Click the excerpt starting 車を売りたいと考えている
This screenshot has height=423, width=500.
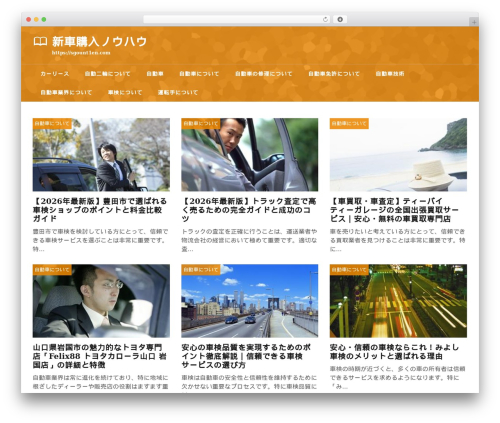[398, 240]
